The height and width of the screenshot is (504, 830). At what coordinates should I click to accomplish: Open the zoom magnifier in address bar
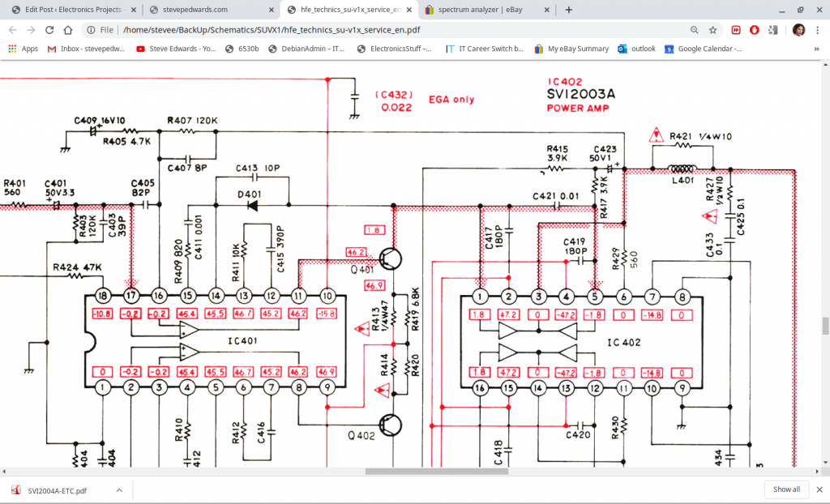pyautogui.click(x=695, y=30)
